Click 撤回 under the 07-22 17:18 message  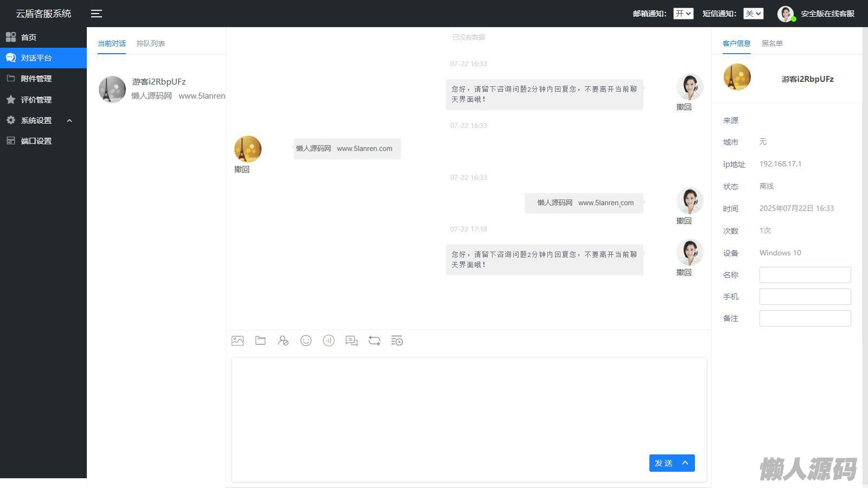tap(684, 272)
